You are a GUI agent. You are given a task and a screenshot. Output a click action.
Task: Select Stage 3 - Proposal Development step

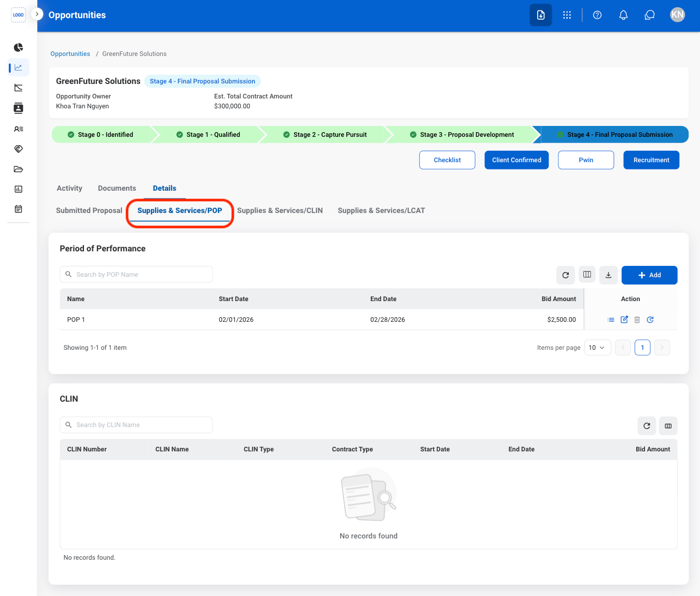pos(463,135)
